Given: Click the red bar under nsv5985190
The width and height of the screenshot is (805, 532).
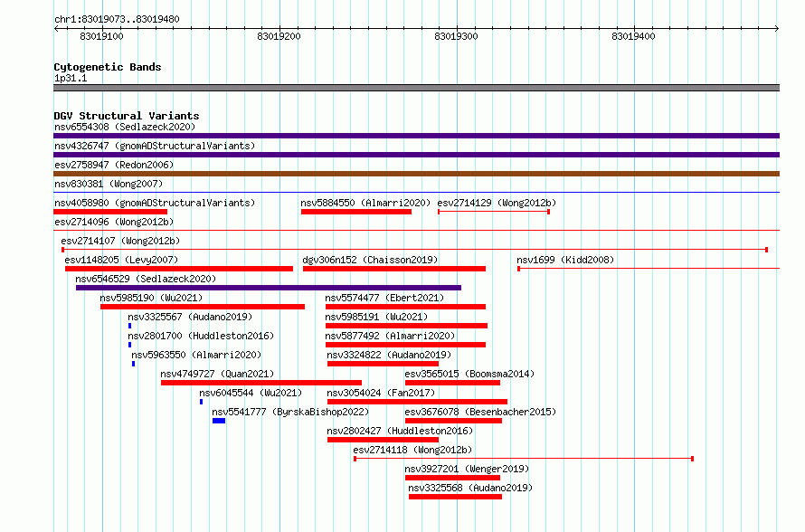Looking at the screenshot, I should (x=203, y=307).
